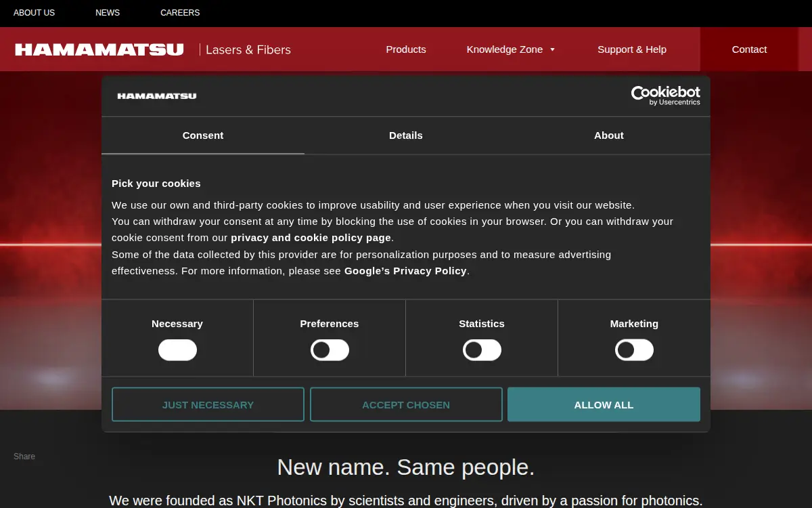Open the Careers link in top bar
The height and width of the screenshot is (508, 812).
[x=180, y=13]
